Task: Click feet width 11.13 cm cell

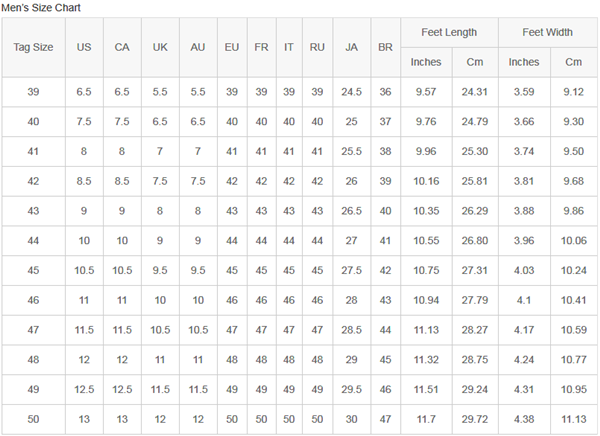Action: point(574,419)
